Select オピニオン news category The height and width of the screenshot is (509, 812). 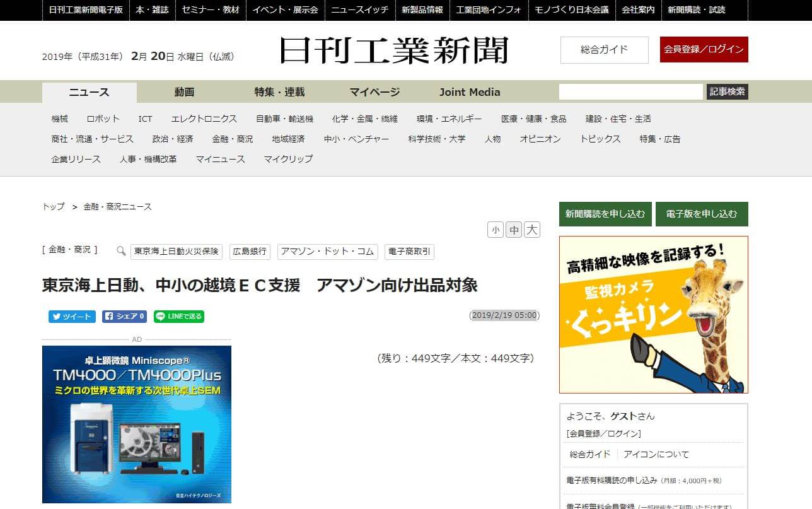[540, 139]
